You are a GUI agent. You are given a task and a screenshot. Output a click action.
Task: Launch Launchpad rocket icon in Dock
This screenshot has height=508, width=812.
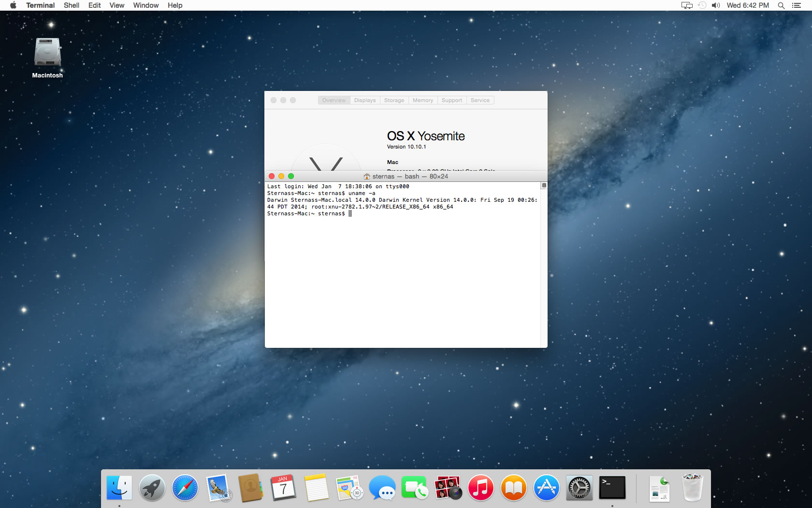152,488
